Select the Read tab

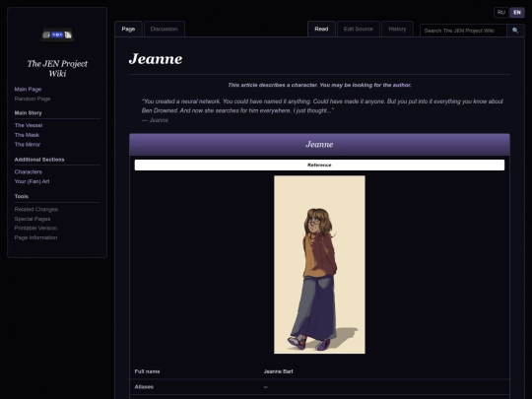click(321, 29)
